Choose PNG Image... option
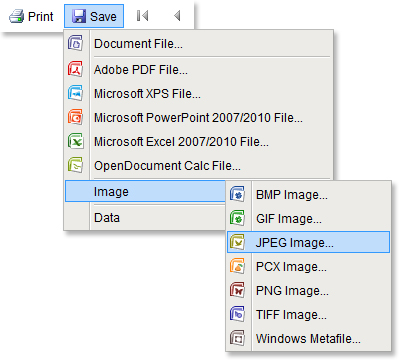The width and height of the screenshot is (400, 360). pos(308,291)
